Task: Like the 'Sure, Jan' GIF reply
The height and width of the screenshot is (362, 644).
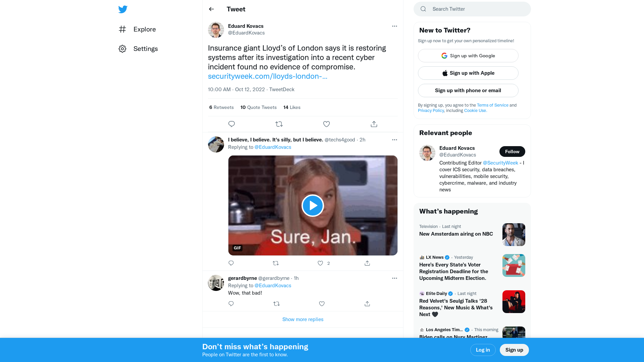Action: (x=320, y=263)
